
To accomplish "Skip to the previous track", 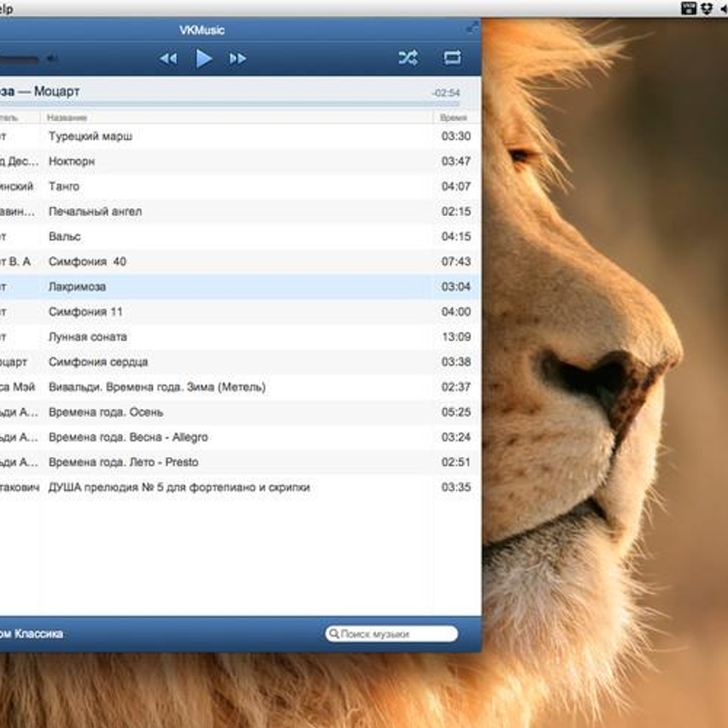I will point(168,59).
